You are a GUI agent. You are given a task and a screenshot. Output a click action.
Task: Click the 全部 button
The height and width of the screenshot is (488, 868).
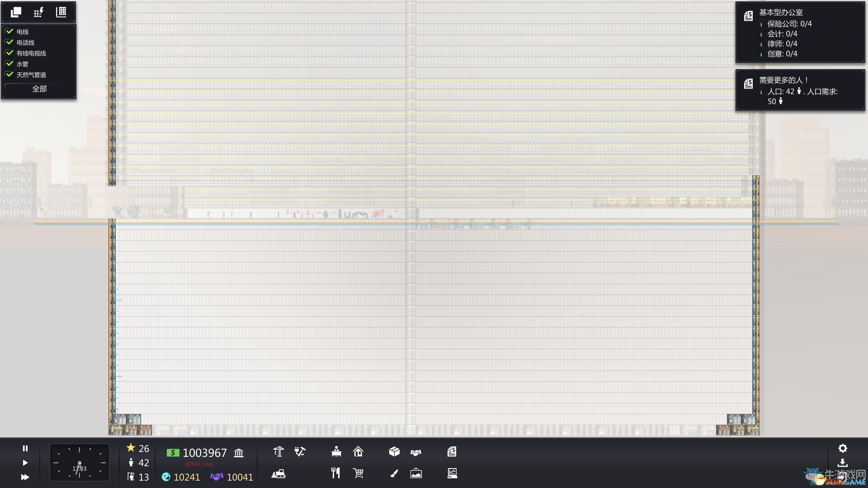pyautogui.click(x=39, y=89)
